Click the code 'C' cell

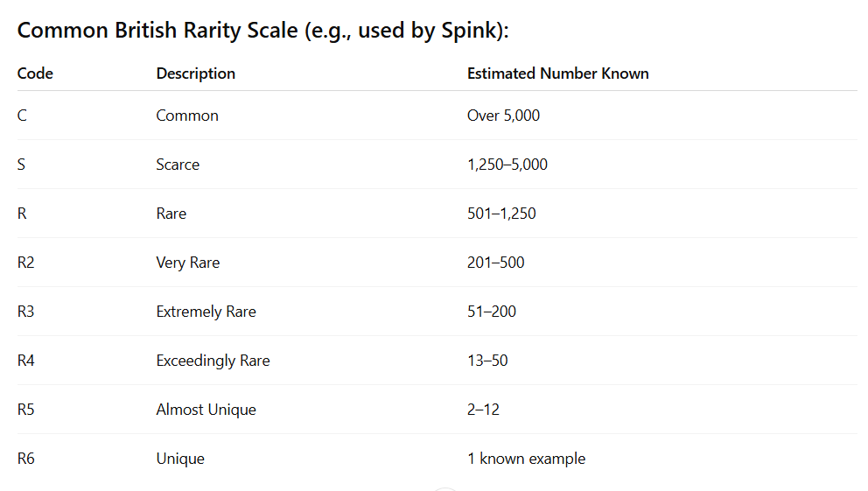(x=22, y=116)
